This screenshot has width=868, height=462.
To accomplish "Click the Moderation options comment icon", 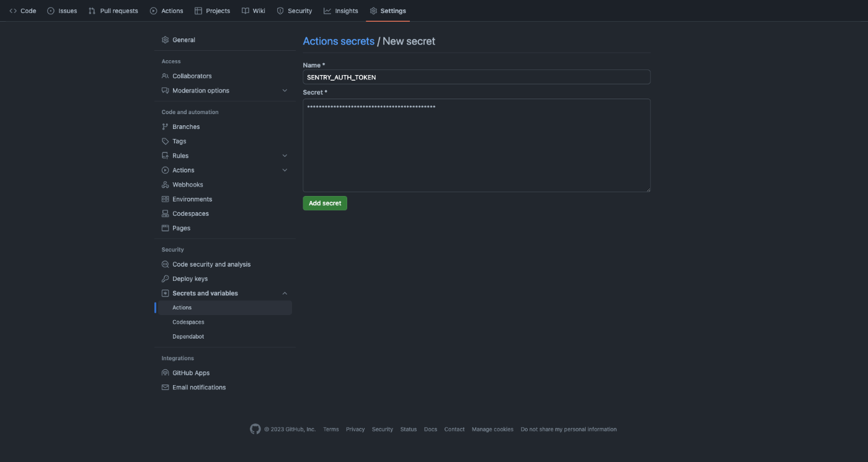I will click(165, 91).
